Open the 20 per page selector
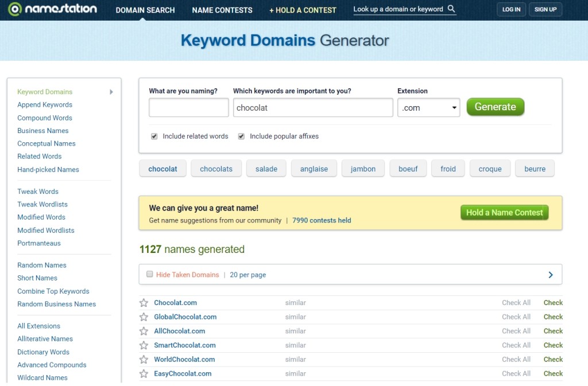 248,275
